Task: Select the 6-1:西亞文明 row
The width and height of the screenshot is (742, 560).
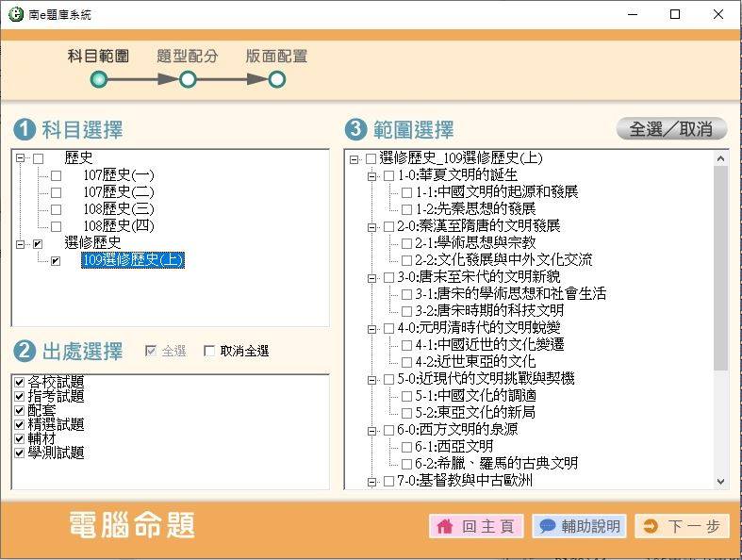Action: pyautogui.click(x=453, y=446)
